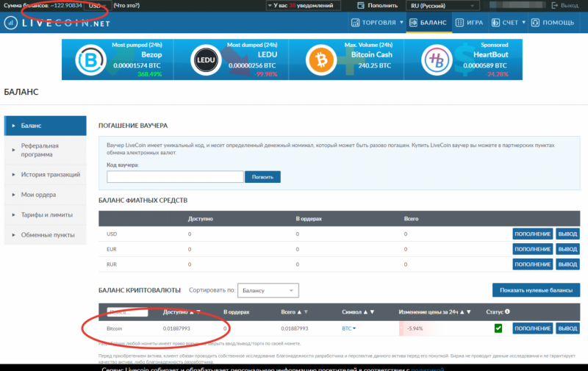
Task: Open История транзакций in sidebar
Action: (46, 175)
